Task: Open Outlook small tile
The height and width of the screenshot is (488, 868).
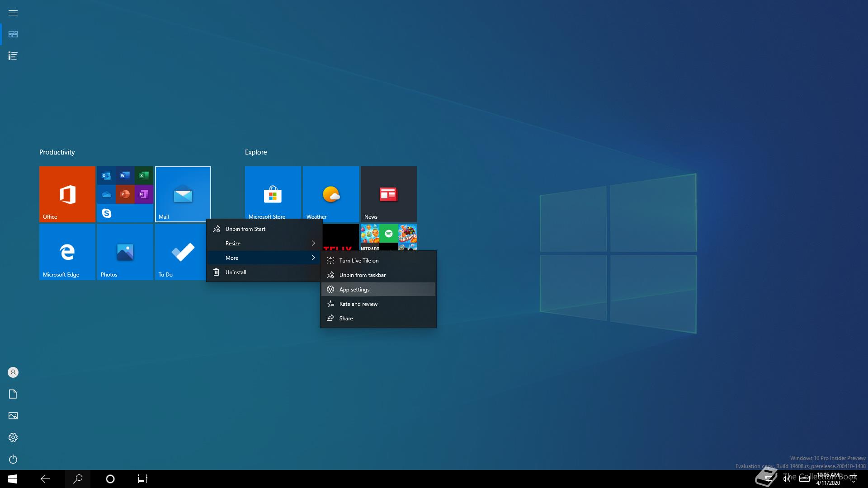Action: (106, 175)
